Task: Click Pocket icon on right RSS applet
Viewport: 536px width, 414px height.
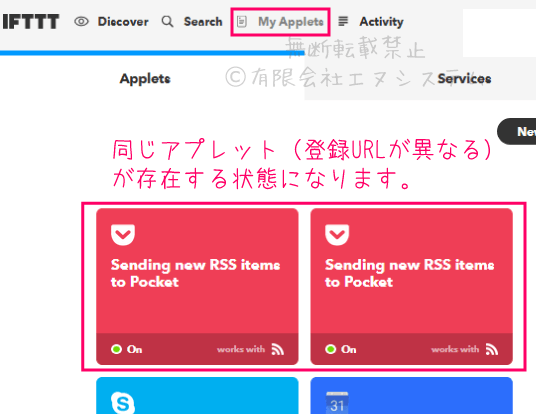Action: point(337,235)
